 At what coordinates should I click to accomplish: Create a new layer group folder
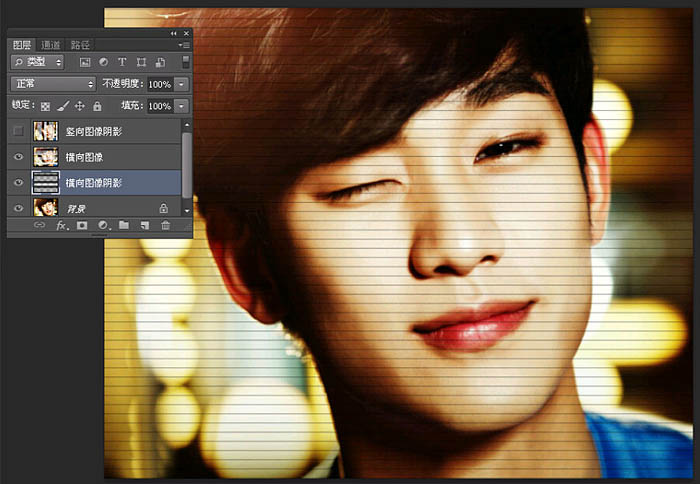(124, 225)
